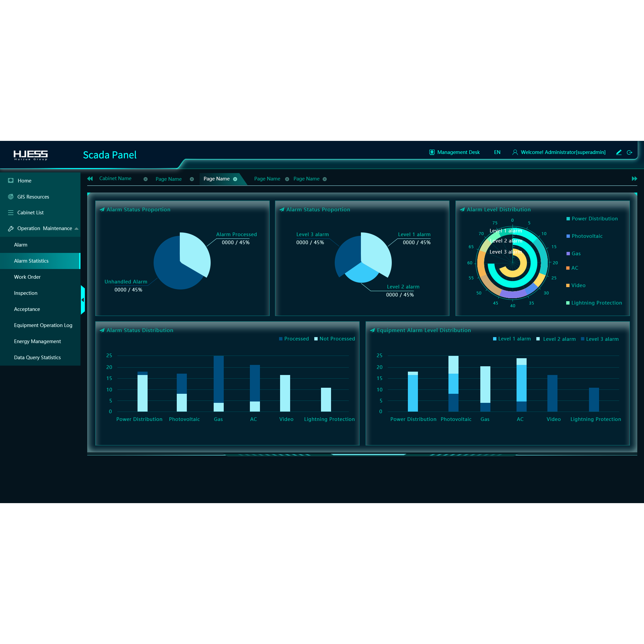Open GIS Resources via its globe icon

10,197
